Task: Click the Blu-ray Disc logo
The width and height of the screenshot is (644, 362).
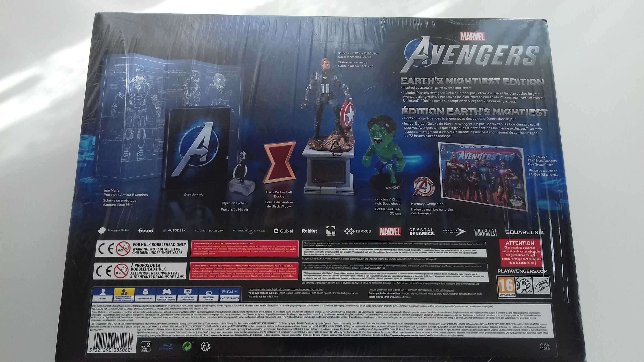Action: pyautogui.click(x=167, y=346)
